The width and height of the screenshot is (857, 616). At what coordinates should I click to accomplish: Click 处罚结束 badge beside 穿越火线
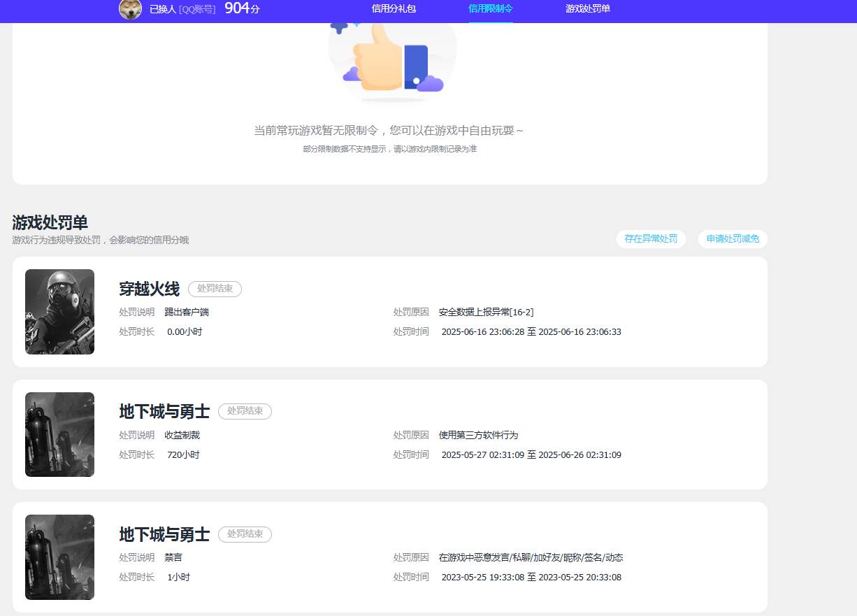tap(215, 289)
